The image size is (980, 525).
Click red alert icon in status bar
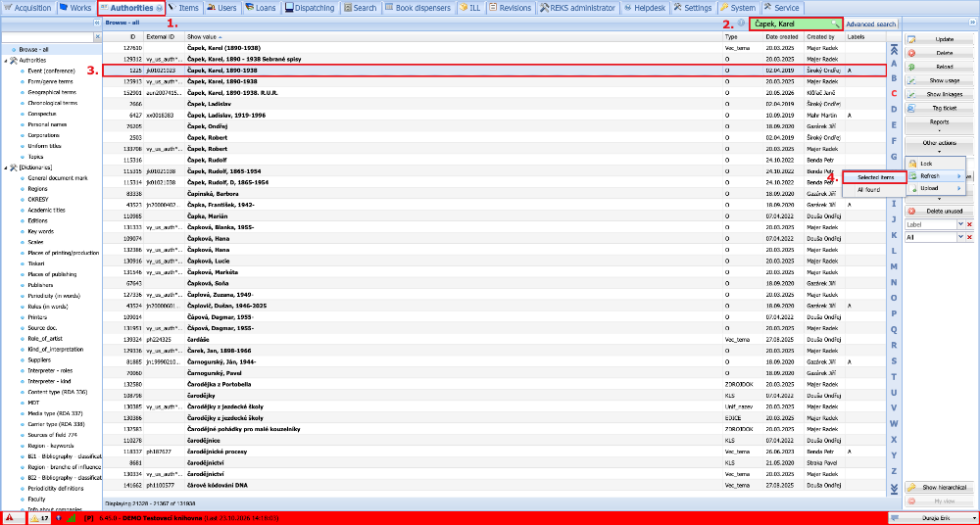click(11, 518)
